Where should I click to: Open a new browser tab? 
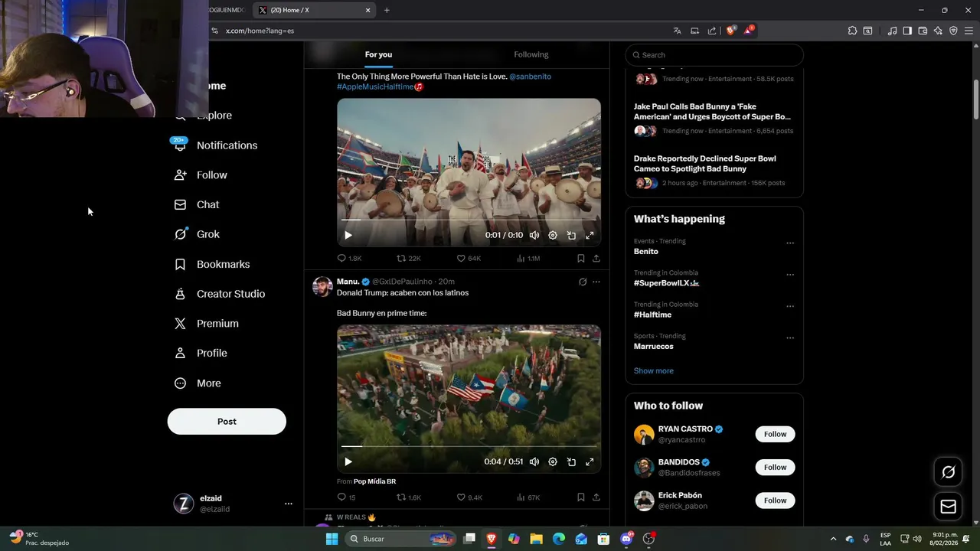coord(387,10)
